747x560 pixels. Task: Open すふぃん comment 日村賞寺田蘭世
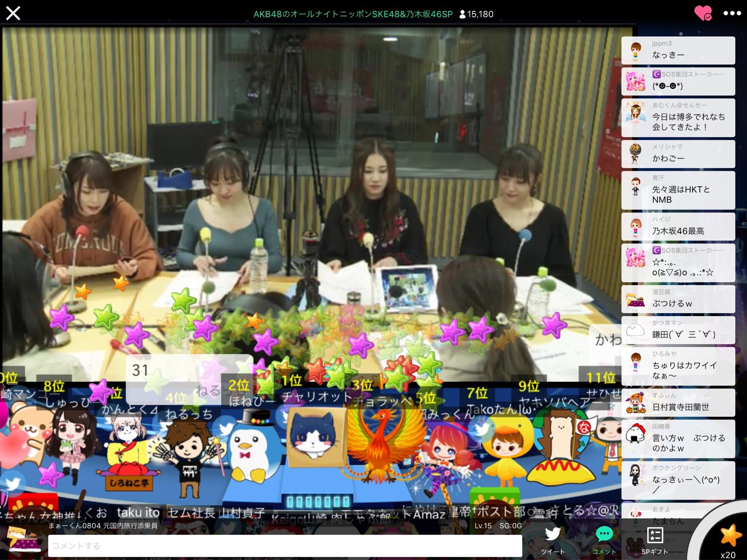[x=678, y=402]
